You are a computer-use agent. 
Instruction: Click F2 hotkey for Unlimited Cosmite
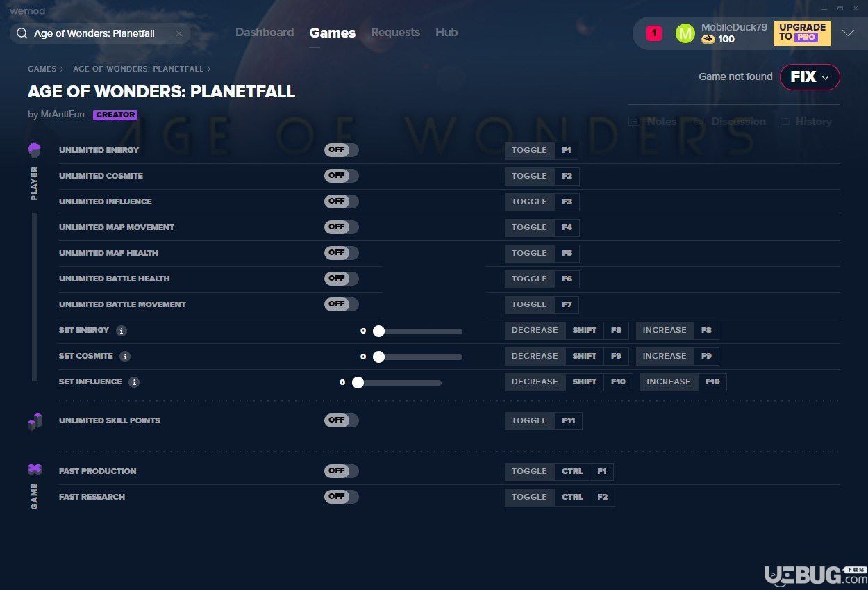tap(567, 177)
